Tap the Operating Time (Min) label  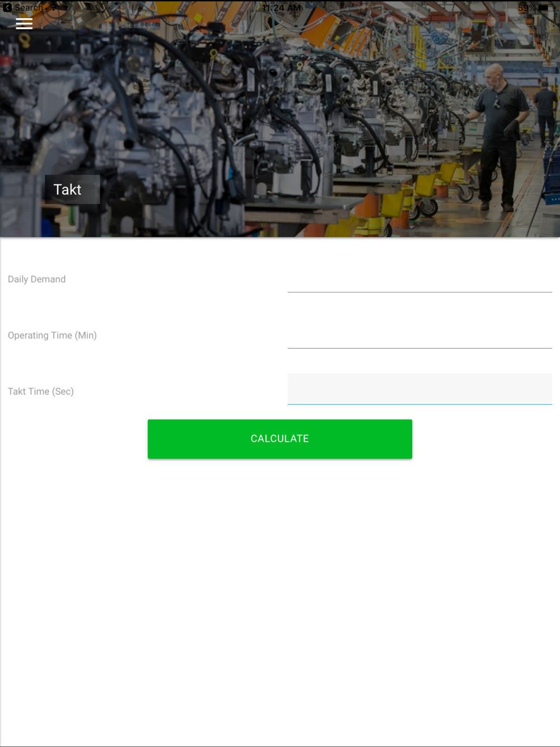[x=52, y=335]
